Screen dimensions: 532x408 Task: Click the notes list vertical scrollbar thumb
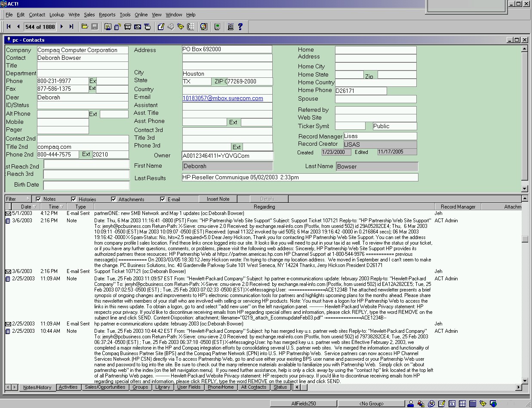(x=525, y=239)
